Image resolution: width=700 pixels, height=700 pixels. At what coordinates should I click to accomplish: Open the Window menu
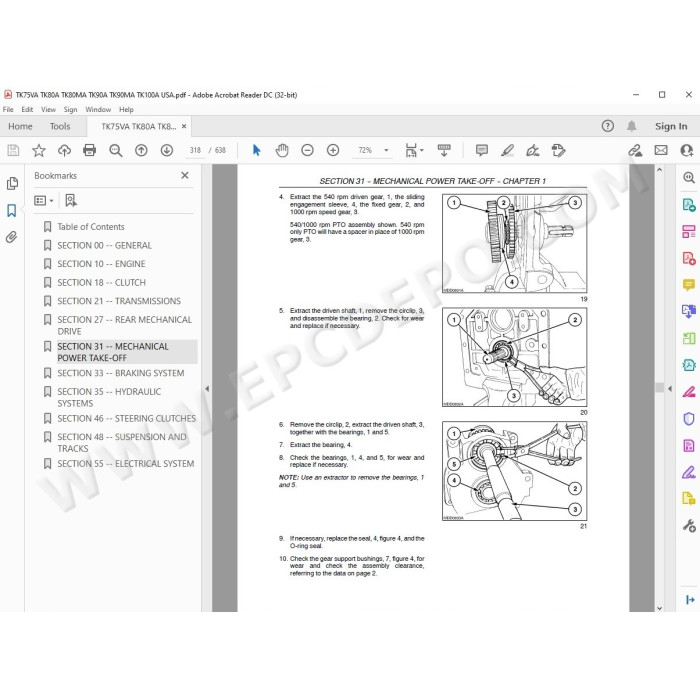click(98, 109)
